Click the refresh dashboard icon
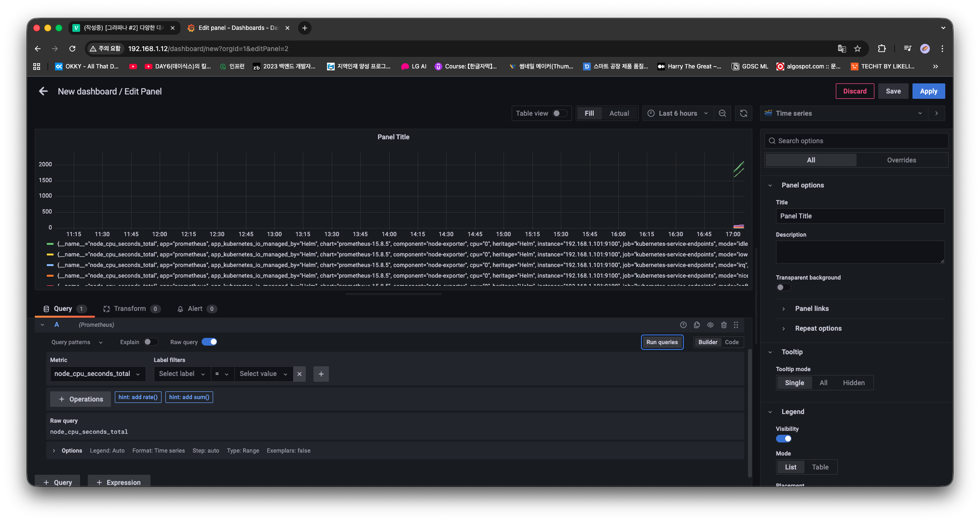Viewport: 980px width, 522px height. (743, 113)
